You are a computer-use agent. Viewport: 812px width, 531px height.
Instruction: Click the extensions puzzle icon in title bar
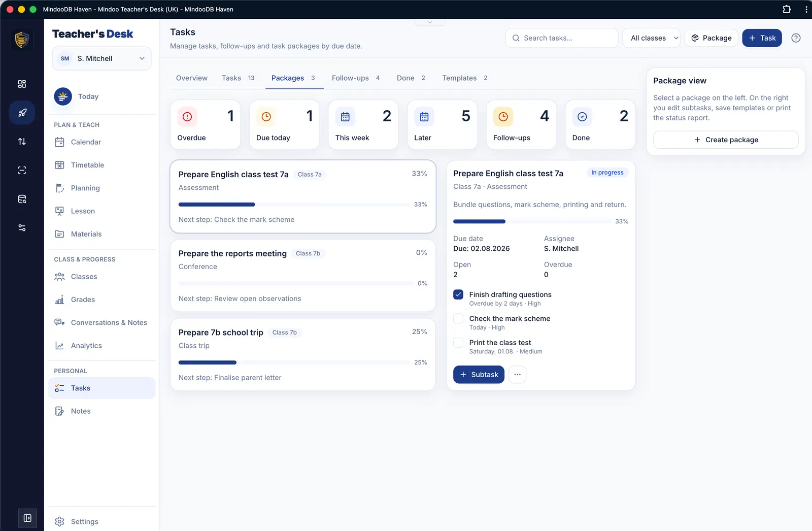click(x=787, y=9)
